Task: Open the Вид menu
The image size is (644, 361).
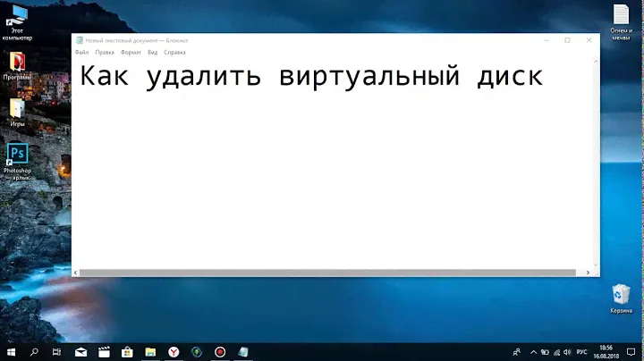Action: pos(153,53)
